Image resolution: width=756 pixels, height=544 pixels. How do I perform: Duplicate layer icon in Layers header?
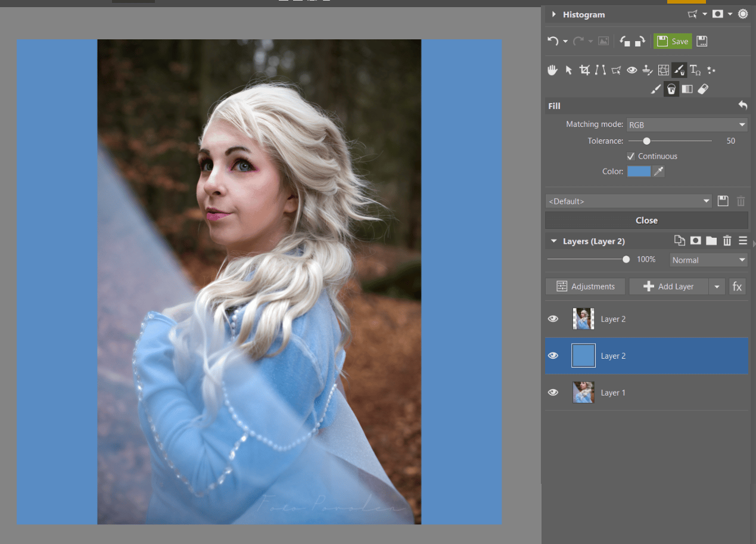coord(680,241)
